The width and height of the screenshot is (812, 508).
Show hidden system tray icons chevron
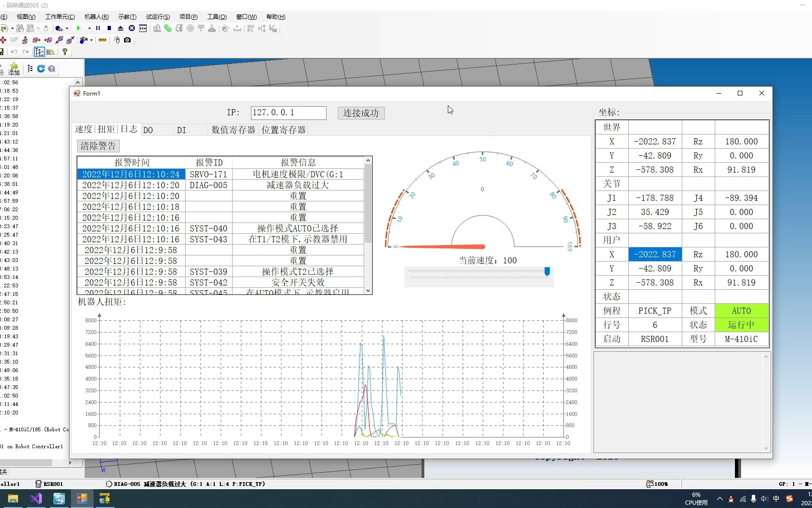[720, 499]
